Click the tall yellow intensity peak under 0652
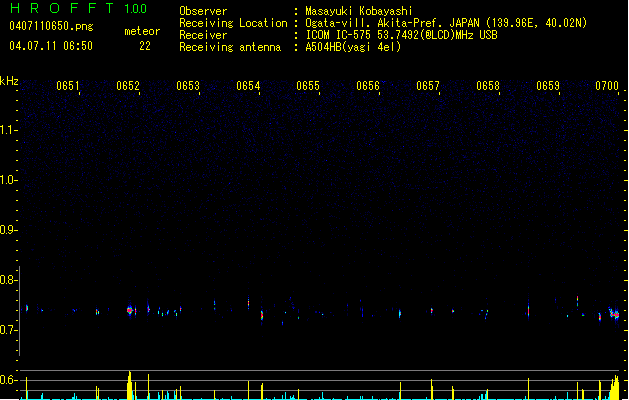629x400 pixels. click(x=129, y=385)
